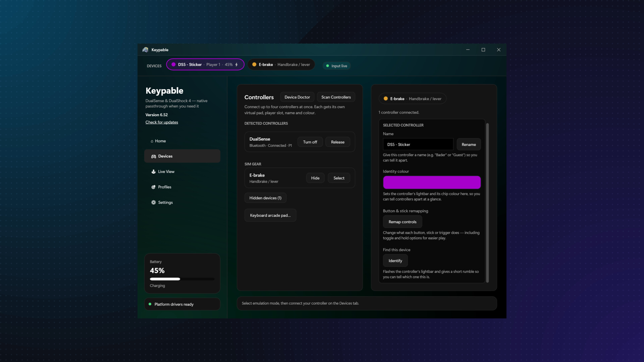Click the controller Name input field
This screenshot has width=644, height=362.
tap(418, 144)
